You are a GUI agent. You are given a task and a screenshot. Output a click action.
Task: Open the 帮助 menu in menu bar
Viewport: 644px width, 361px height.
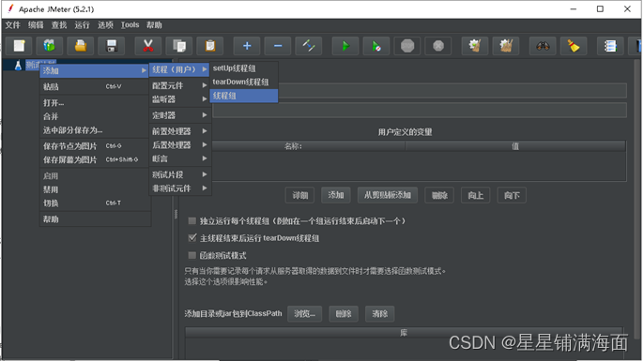[154, 25]
